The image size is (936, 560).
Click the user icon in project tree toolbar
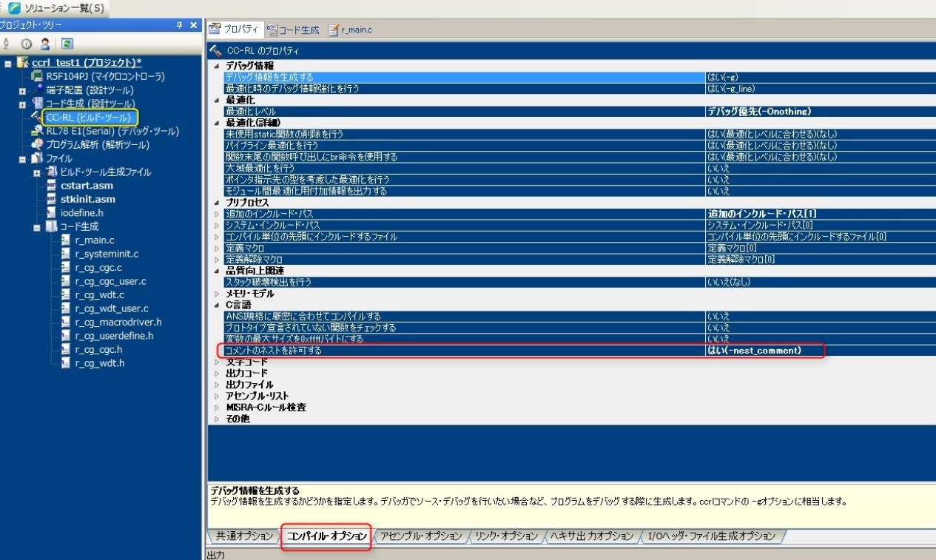point(45,44)
